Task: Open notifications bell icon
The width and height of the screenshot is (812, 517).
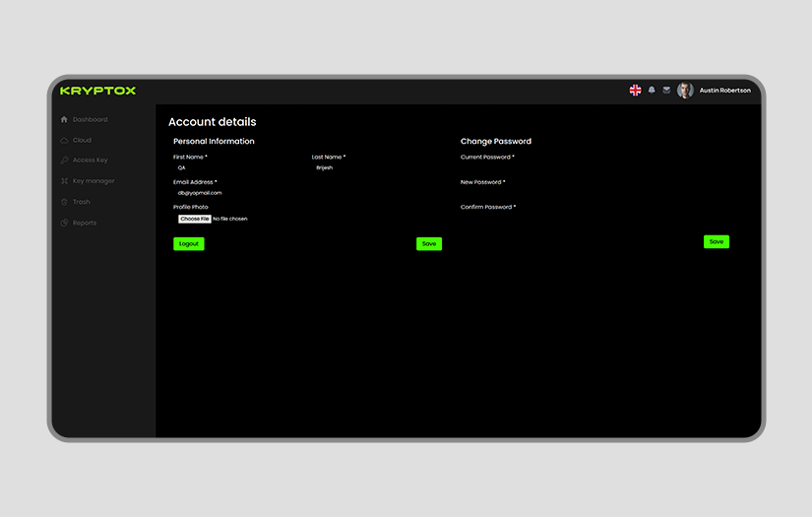Action: click(652, 91)
